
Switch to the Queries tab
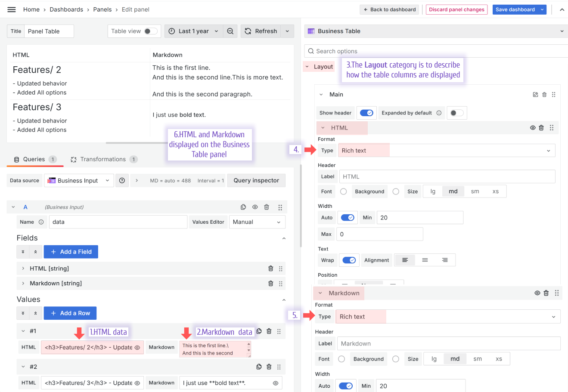click(35, 160)
